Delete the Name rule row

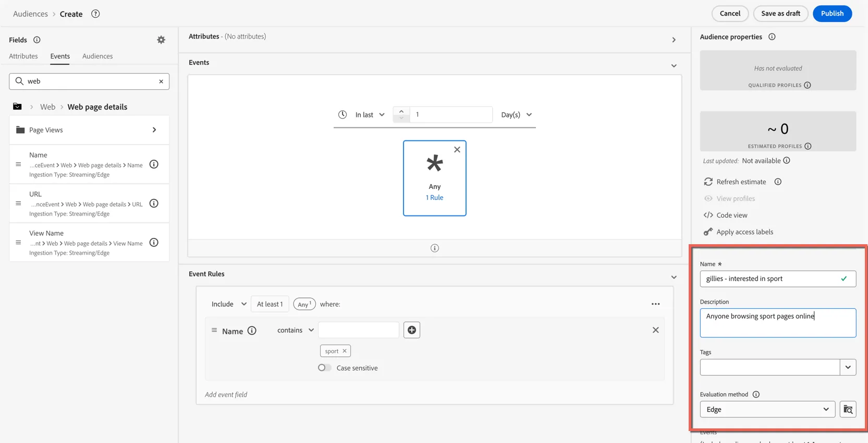pyautogui.click(x=656, y=330)
